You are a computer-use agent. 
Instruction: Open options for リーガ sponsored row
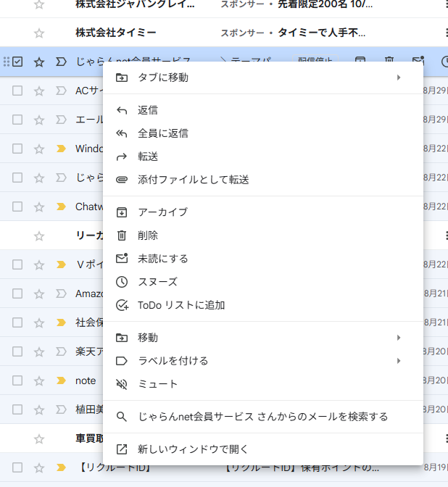tap(447, 236)
